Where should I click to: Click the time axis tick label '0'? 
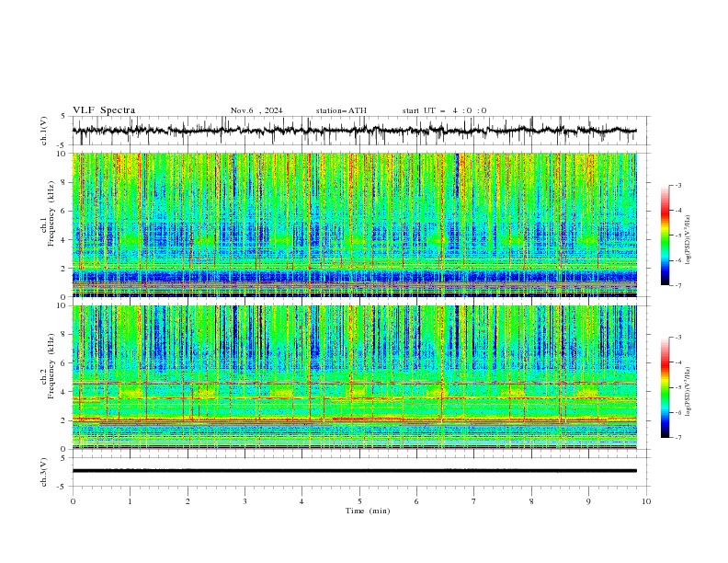point(73,501)
